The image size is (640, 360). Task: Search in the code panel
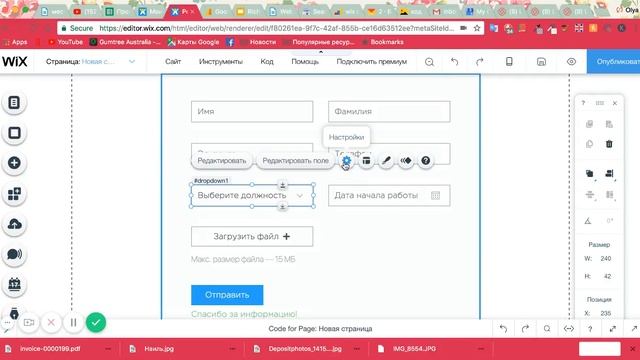(x=547, y=329)
